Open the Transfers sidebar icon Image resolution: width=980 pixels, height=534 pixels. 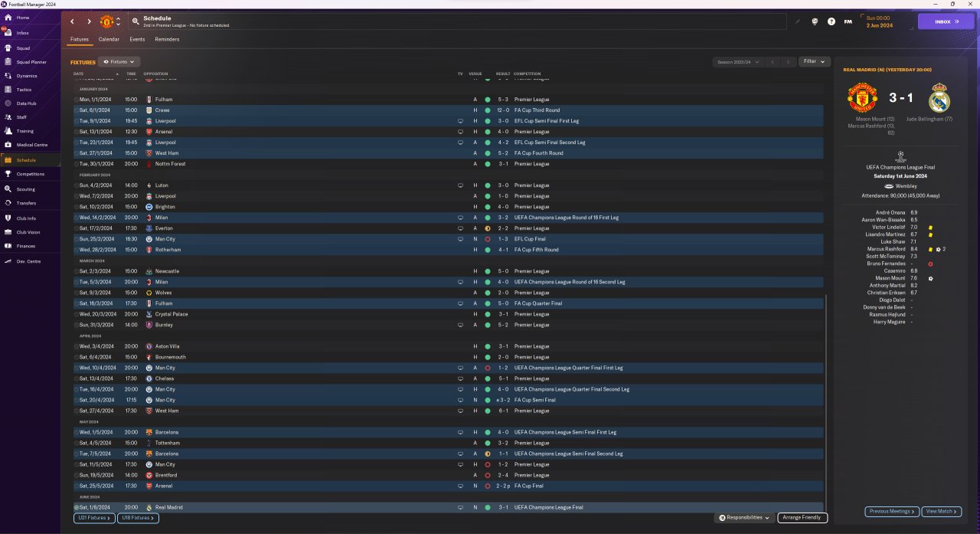pos(8,203)
